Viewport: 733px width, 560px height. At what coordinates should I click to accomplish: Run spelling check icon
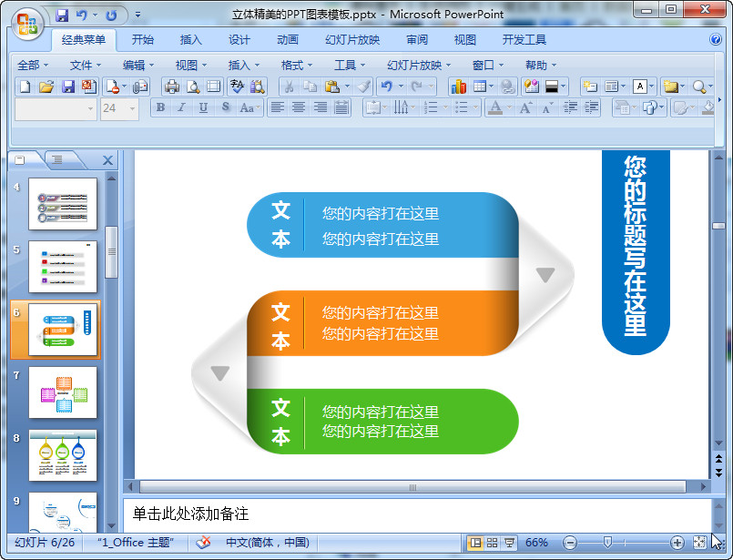point(237,87)
